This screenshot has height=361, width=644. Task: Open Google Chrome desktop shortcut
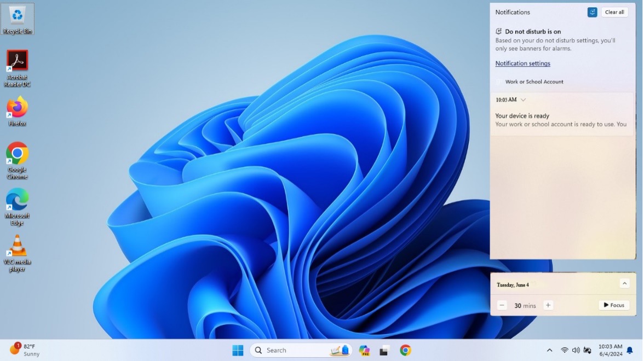click(17, 153)
